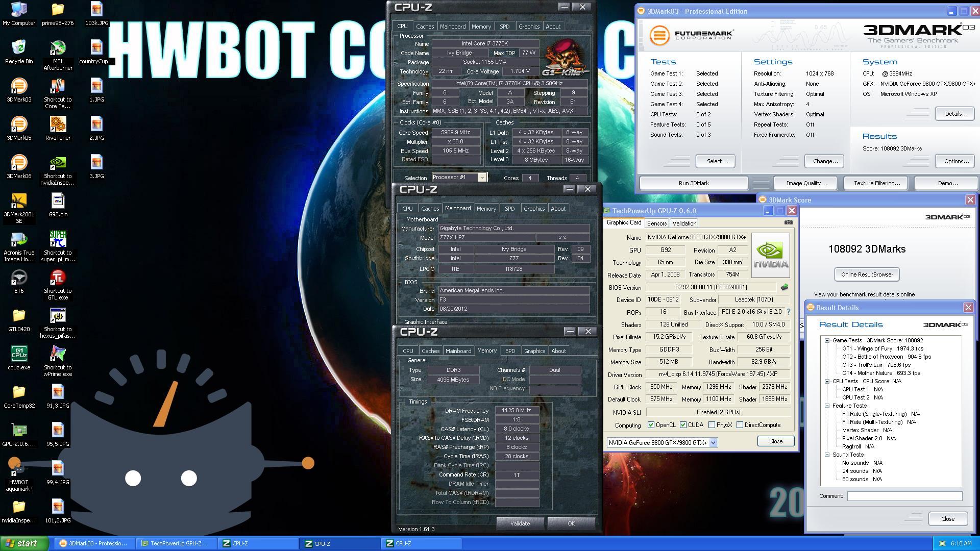Open Shortcut to Core Temp icon

point(58,93)
